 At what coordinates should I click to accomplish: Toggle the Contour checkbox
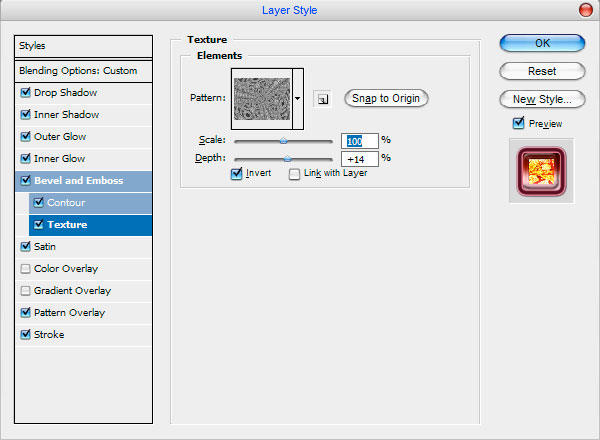coord(39,202)
